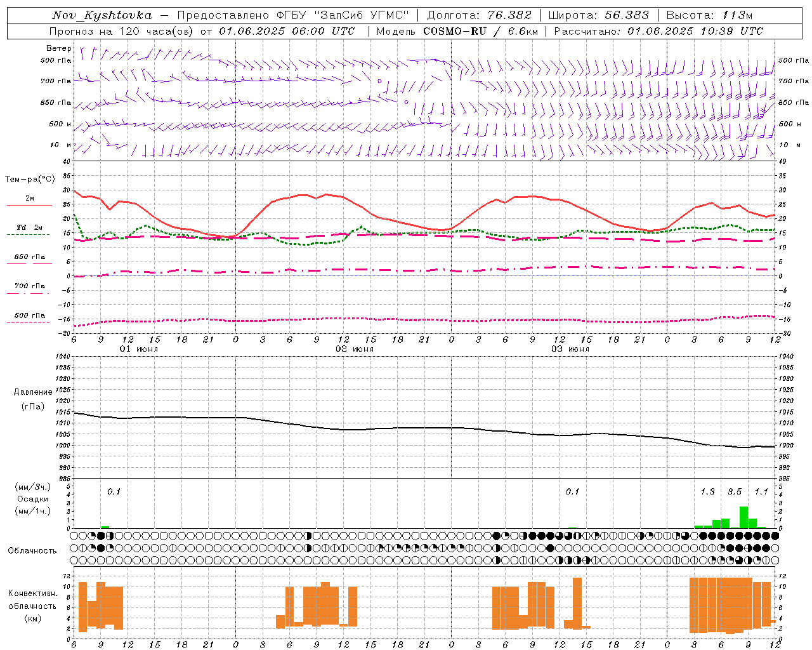Viewport: 812px width, 650px height.
Task: Click the precipitation value "1.1"
Action: (x=761, y=491)
